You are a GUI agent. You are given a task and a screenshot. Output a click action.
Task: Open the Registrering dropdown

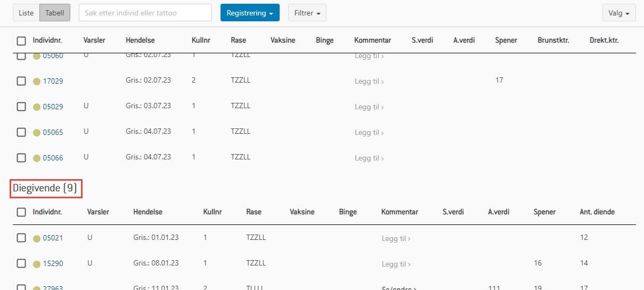[x=250, y=13]
